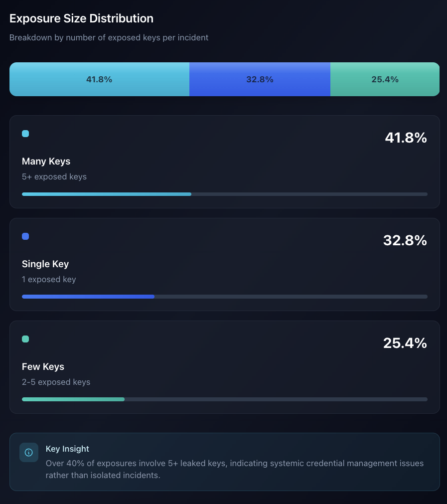Select the cyan dot on the Many Keys card
The image size is (447, 504).
click(x=25, y=134)
